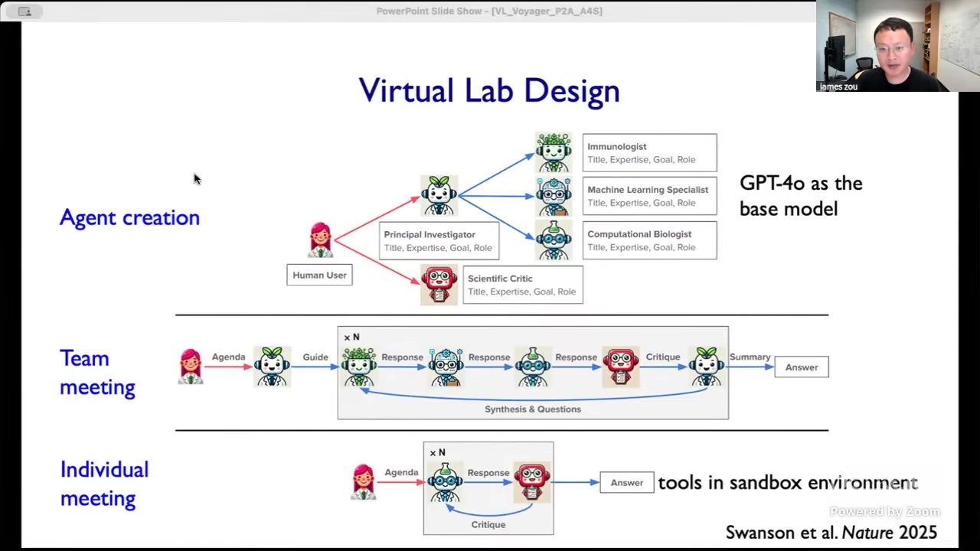Image resolution: width=980 pixels, height=551 pixels.
Task: Click the 'Agenda' label in the Team meeting row
Action: (228, 357)
